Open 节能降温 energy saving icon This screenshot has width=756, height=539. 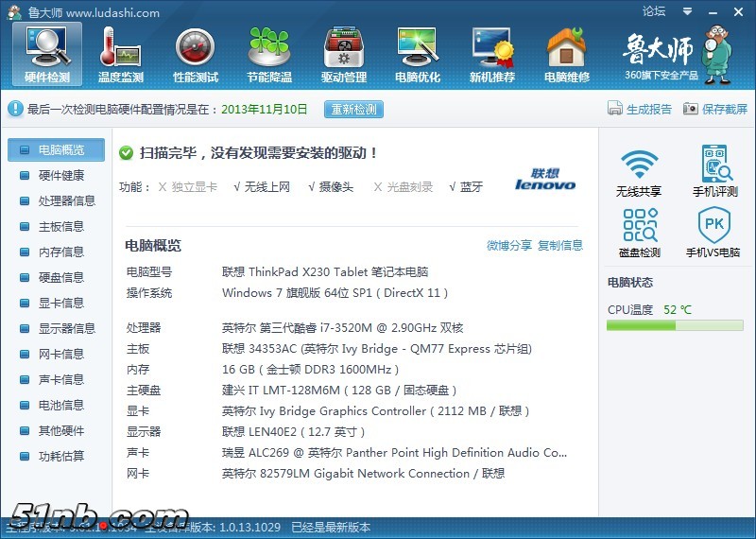(268, 53)
